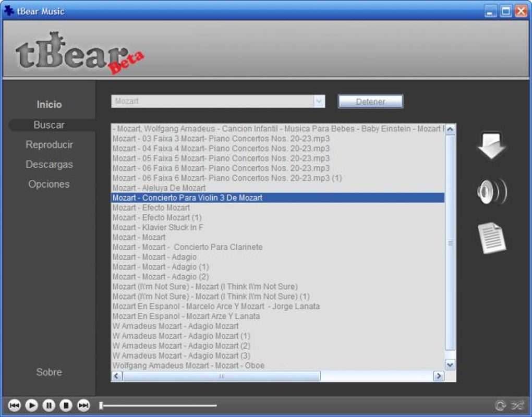Click the down arrow on the vertical scrollbar
532x417 pixels.
coord(450,365)
